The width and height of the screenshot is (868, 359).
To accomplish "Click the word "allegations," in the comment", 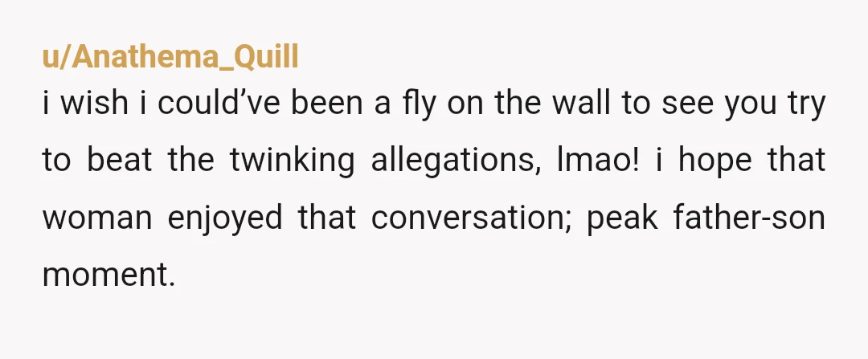I will point(457,161).
